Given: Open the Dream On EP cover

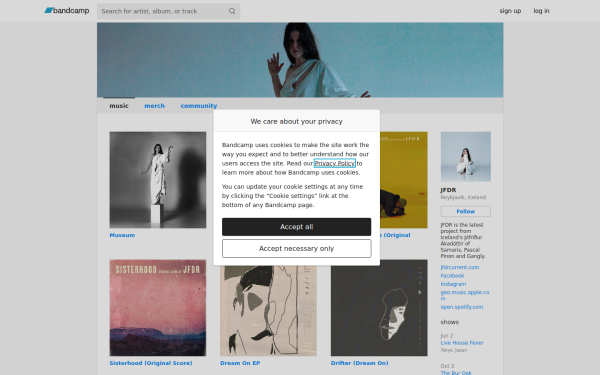Looking at the screenshot, I should (268, 311).
